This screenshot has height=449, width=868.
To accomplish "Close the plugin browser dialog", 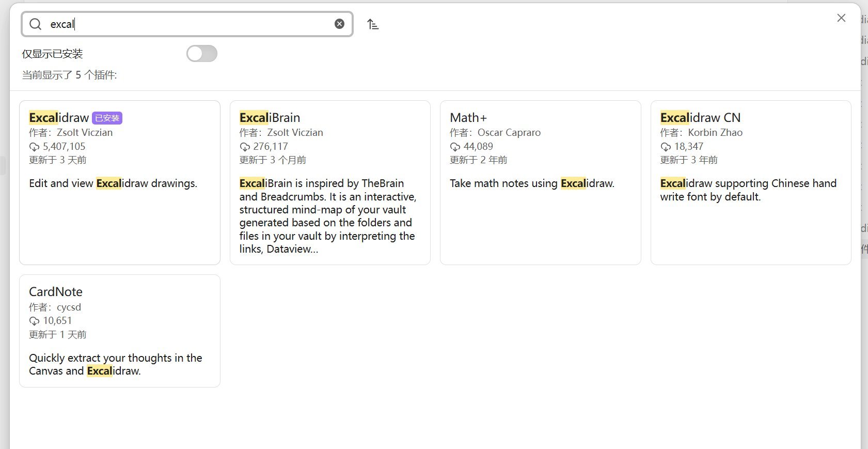I will tap(841, 18).
